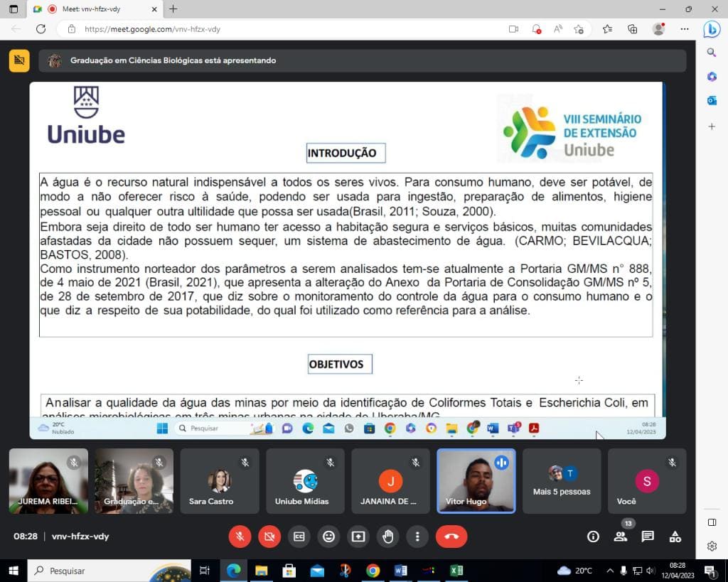Open Chrome from the Windows taskbar
Screen dimensions: 728x582
(x=373, y=571)
